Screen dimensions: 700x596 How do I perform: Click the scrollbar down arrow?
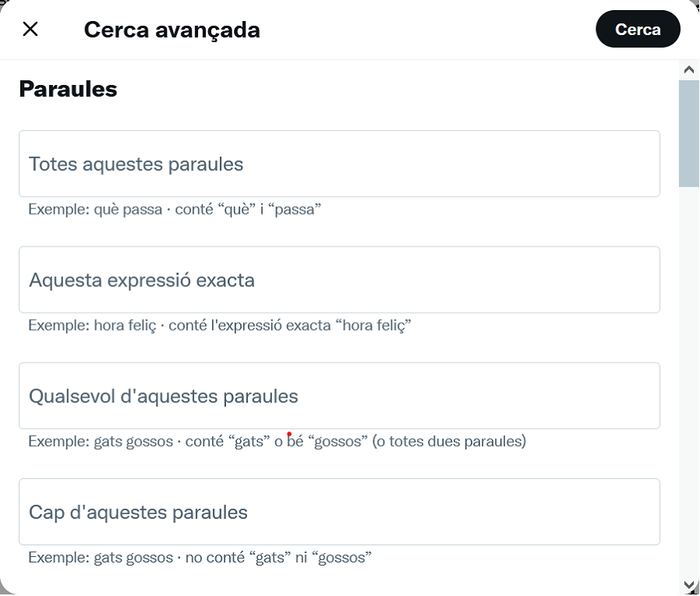(688, 584)
